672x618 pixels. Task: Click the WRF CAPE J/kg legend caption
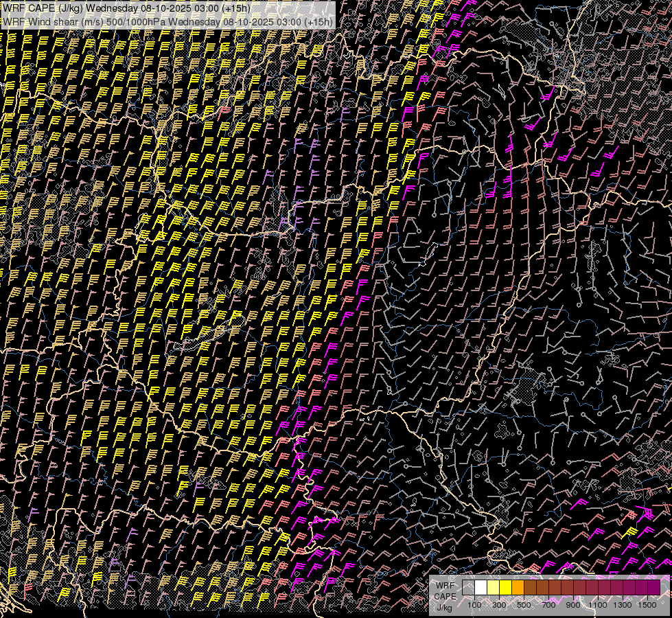click(x=445, y=597)
